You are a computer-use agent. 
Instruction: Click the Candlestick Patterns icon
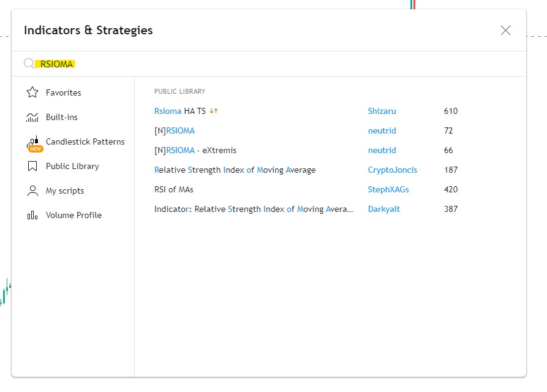coord(34,143)
